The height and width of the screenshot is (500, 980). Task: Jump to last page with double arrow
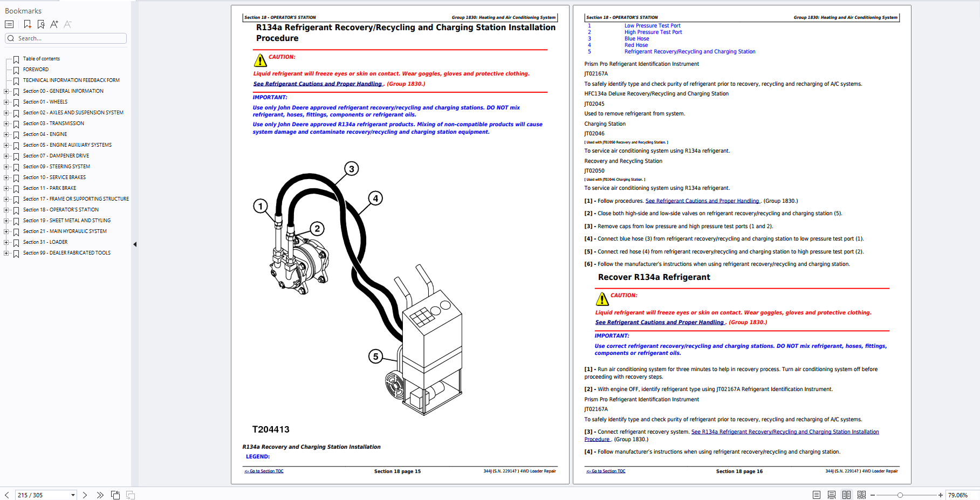point(100,495)
